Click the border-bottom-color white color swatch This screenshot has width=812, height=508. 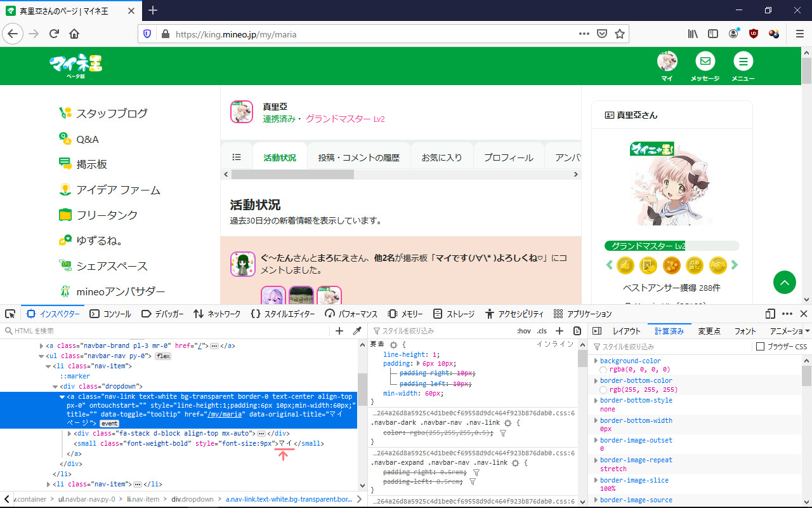603,389
